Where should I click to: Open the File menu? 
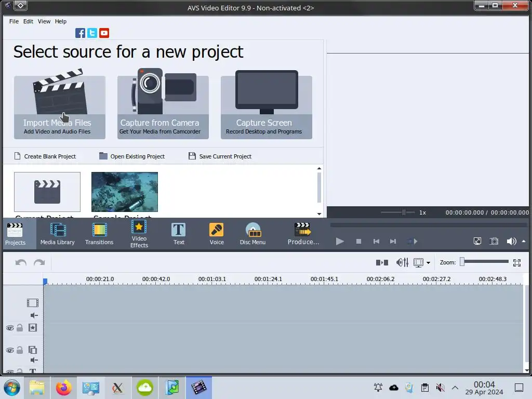pos(14,21)
